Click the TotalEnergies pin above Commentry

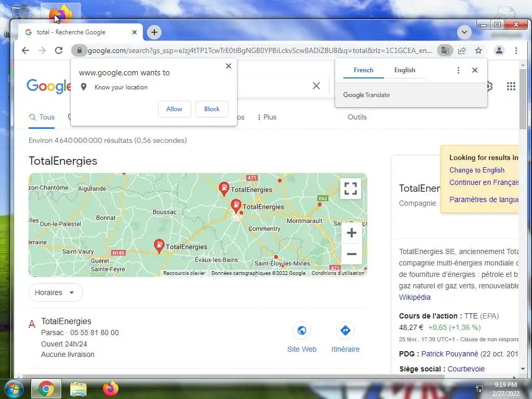[x=236, y=206]
